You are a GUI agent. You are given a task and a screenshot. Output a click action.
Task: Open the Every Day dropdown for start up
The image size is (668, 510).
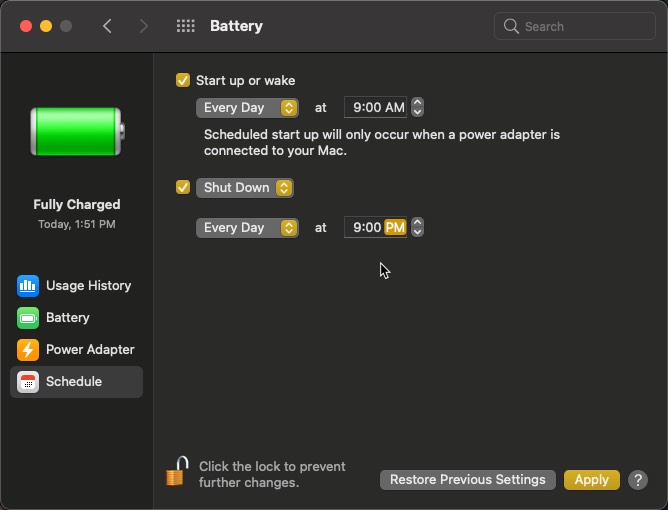(247, 108)
